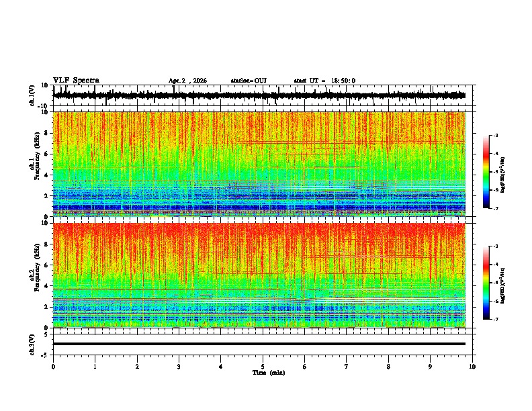Click the ch.3 flat black trace line

point(259,344)
